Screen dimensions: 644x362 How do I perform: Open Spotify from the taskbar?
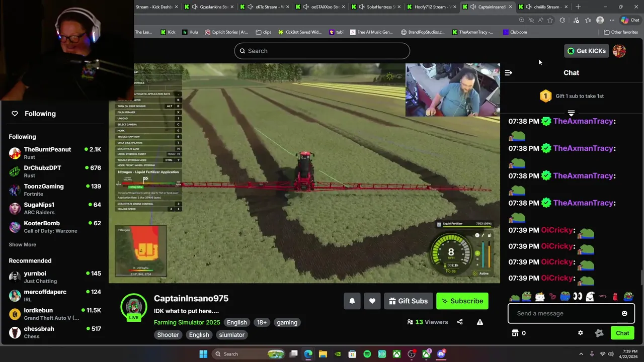367,354
